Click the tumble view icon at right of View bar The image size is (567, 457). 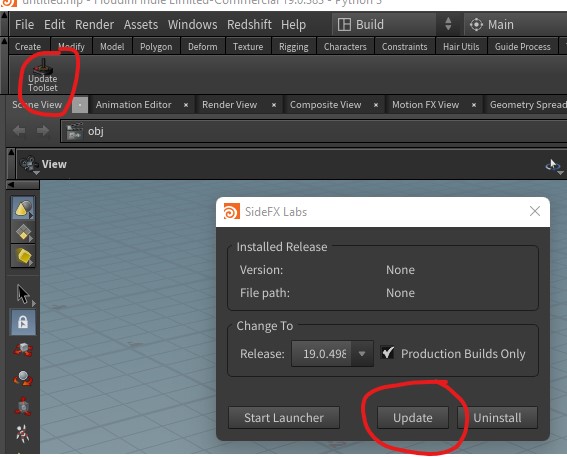coord(553,166)
